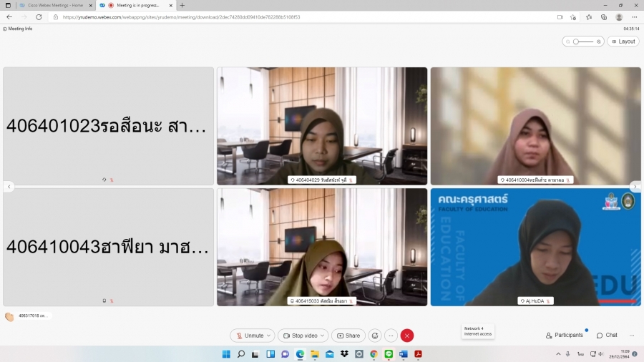
Task: Open panel options ellipsis next to Chat
Action: click(632, 335)
